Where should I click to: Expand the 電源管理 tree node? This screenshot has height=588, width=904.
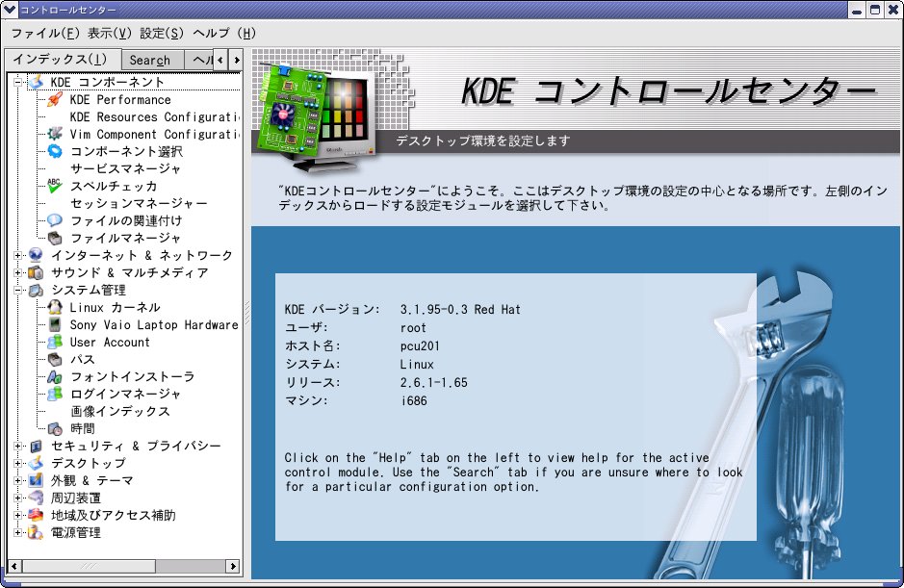tap(18, 532)
